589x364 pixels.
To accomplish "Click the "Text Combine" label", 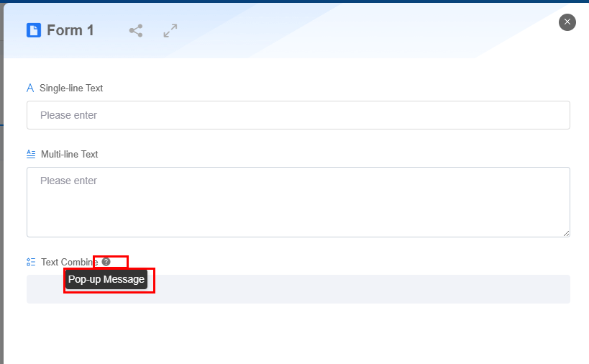I will click(70, 262).
